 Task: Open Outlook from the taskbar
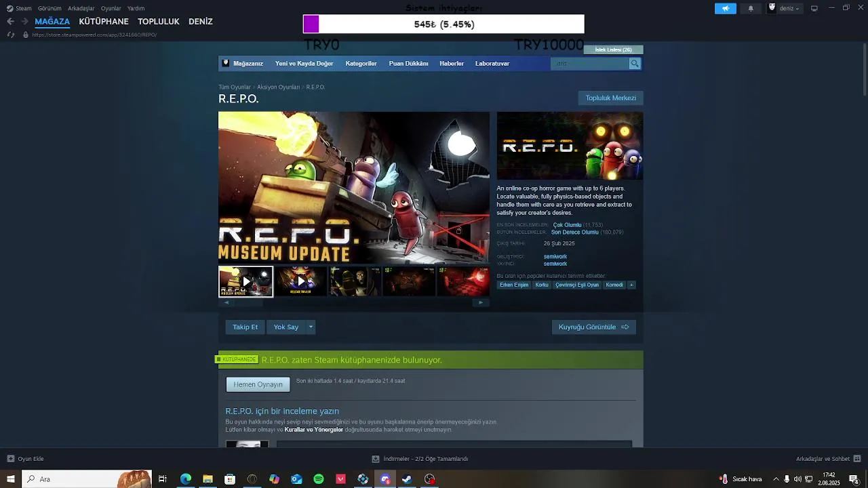tap(296, 479)
